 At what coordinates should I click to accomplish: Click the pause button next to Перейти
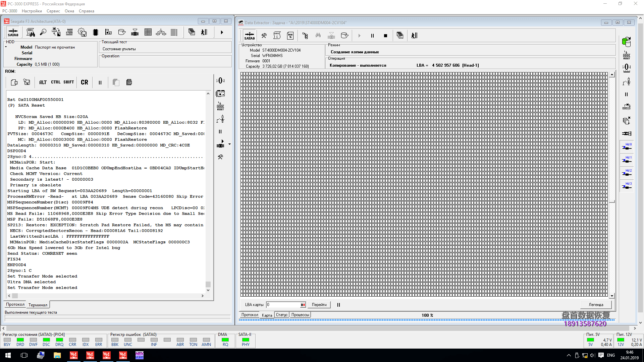[x=338, y=305]
